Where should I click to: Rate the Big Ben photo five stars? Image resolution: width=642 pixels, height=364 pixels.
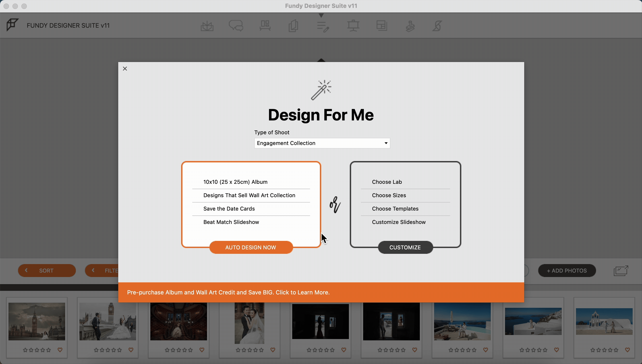click(48, 350)
